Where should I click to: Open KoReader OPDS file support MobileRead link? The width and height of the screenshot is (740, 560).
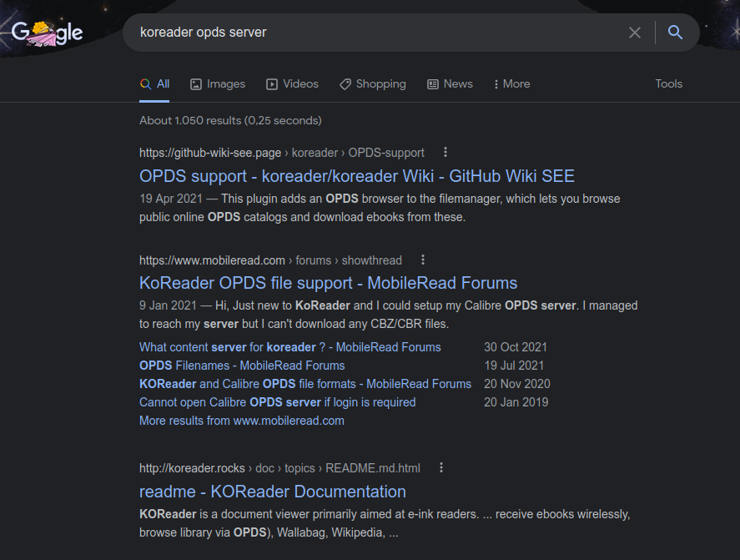[x=328, y=283]
